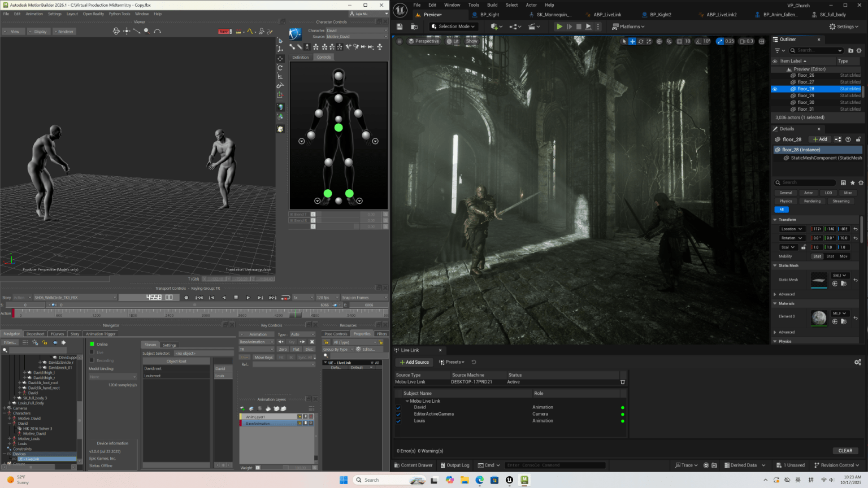This screenshot has width=868, height=488.
Task: Open the Build menu in Unreal
Action: click(492, 5)
